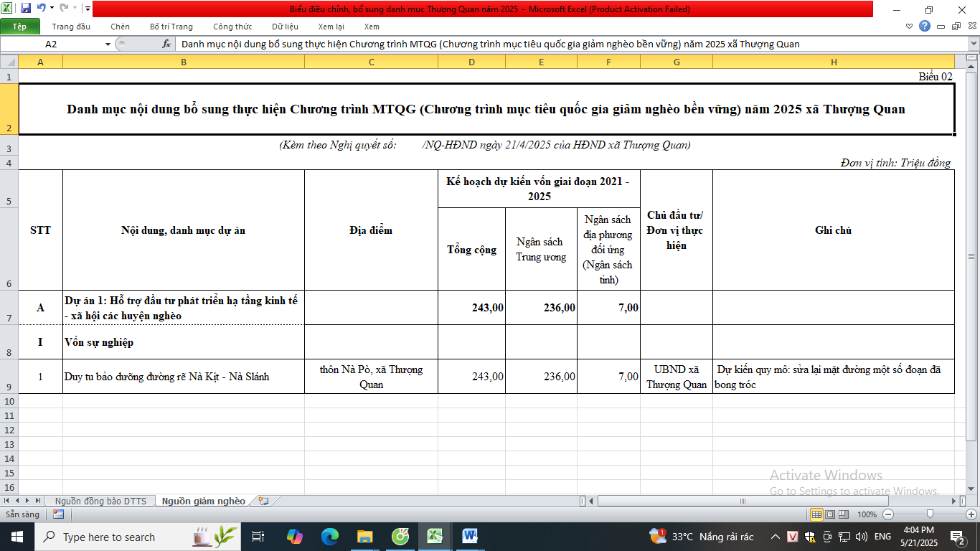Open Excel Help question mark icon
Viewport: 980px width, 551px height.
click(925, 27)
